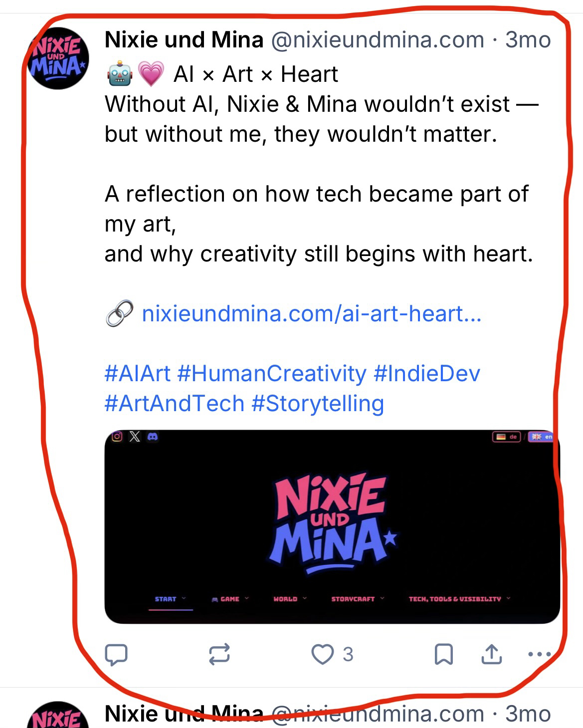Image resolution: width=583 pixels, height=728 pixels.
Task: Expand the WORLD navigation dropdown
Action: [290, 599]
